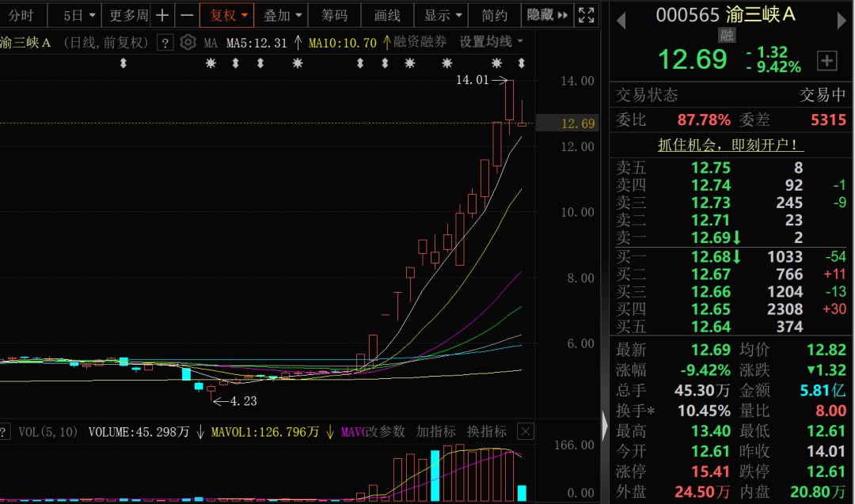Image resolution: width=855 pixels, height=504 pixels.
Task: Go to previous stock with left arrow
Action: coord(621,20)
